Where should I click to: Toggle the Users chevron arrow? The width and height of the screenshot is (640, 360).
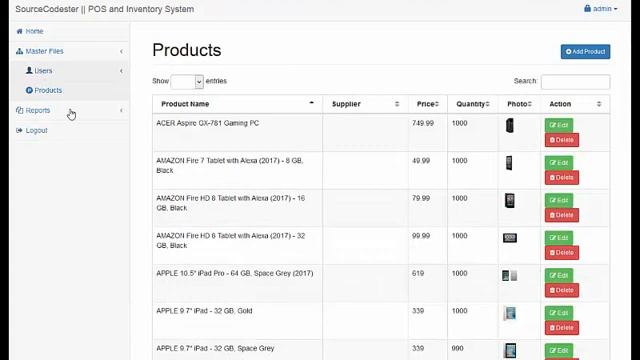121,71
